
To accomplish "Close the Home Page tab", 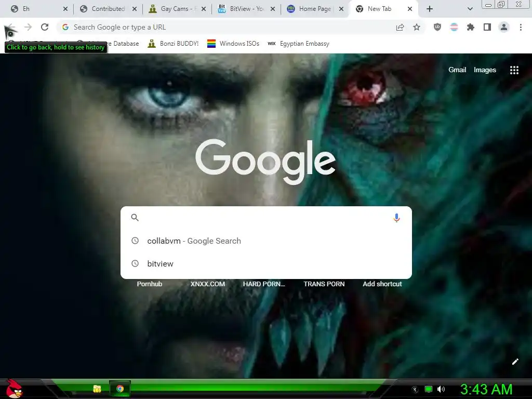I will point(341,9).
